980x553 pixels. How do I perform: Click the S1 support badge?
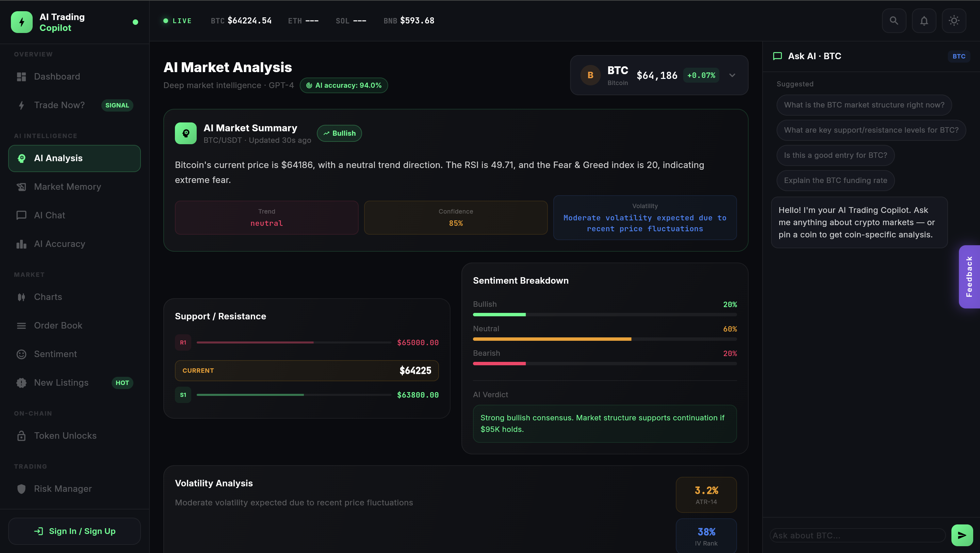[x=183, y=395]
